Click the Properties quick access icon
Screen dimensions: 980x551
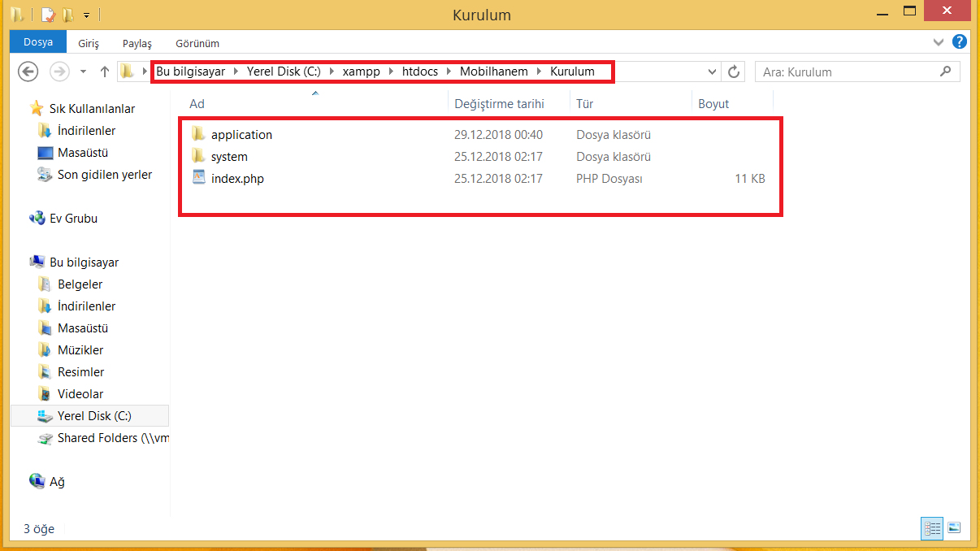pos(48,15)
